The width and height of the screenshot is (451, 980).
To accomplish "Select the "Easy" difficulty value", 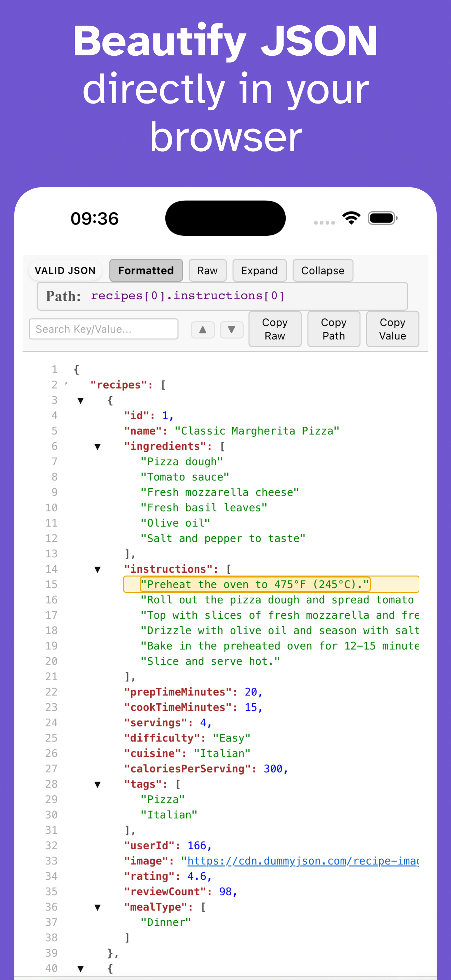I will pyautogui.click(x=232, y=738).
